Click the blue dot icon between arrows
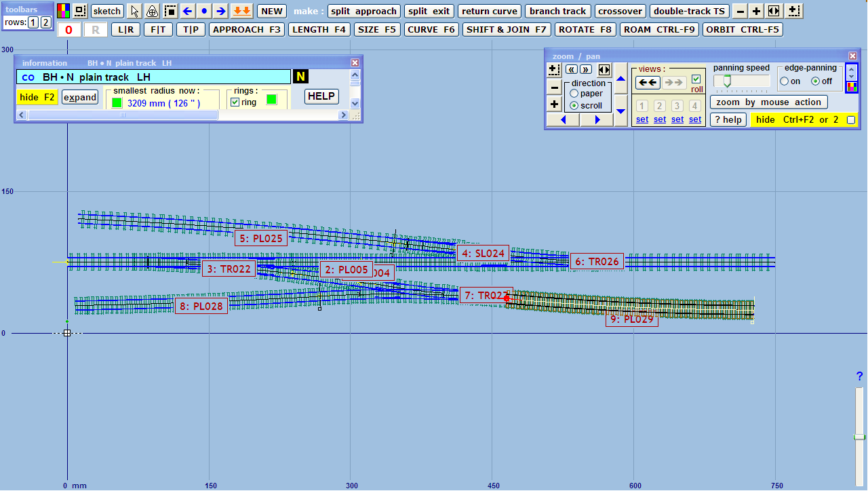 point(204,12)
